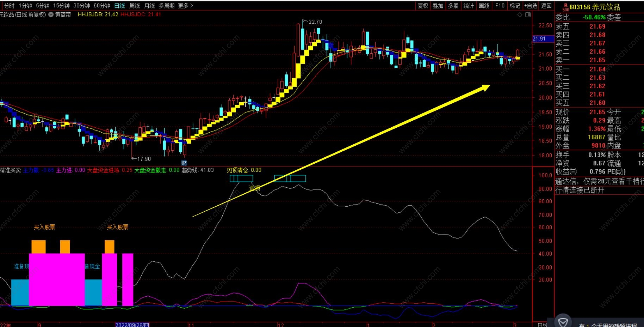
Task: Click the 买五 price 21.60
Action: tap(597, 103)
